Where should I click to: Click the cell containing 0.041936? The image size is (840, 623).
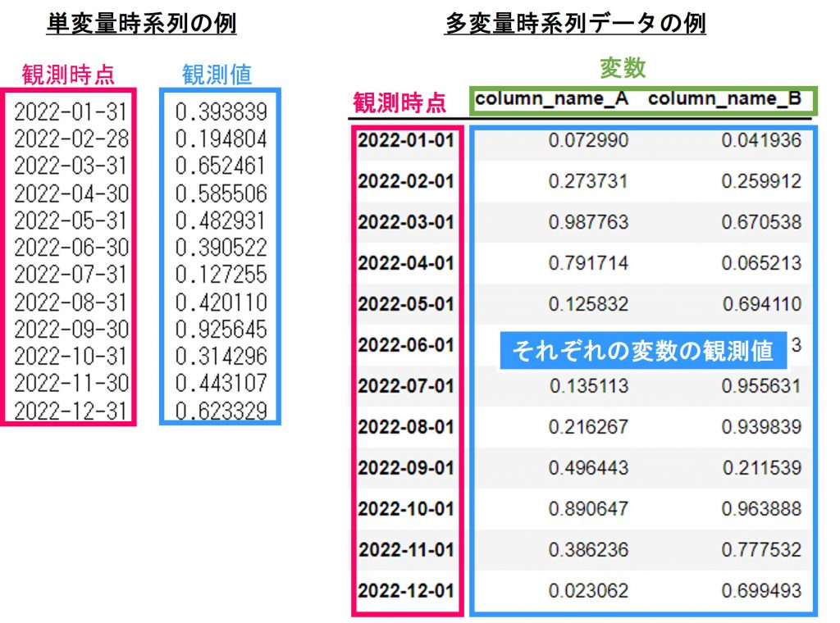click(760, 140)
